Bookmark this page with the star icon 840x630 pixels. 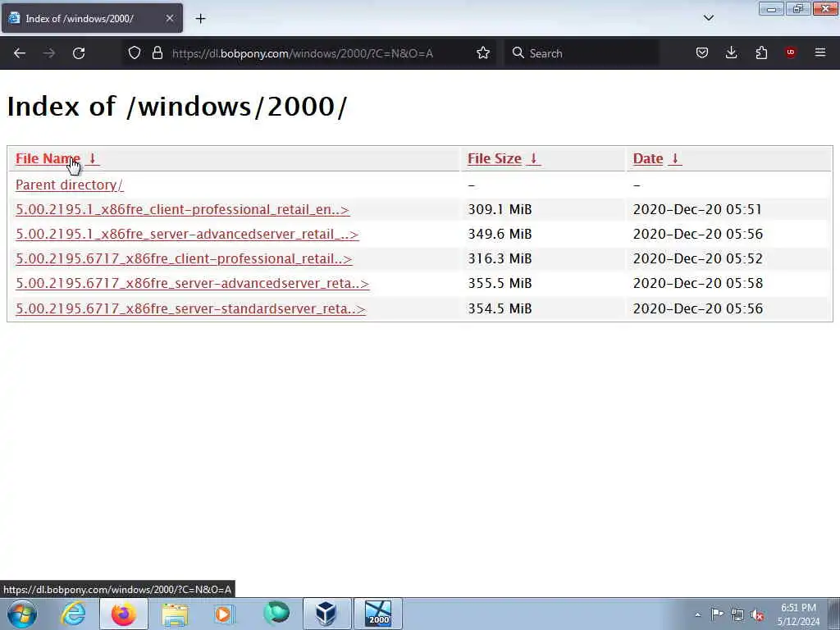[483, 53]
